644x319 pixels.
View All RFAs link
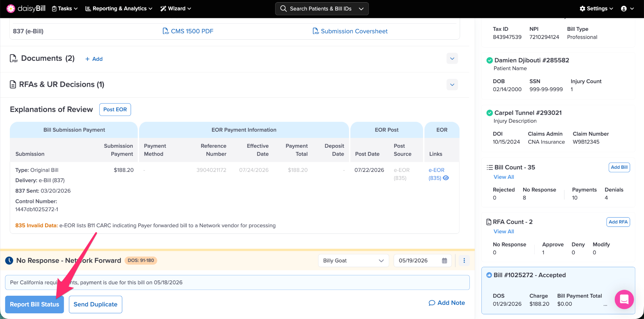coord(504,231)
